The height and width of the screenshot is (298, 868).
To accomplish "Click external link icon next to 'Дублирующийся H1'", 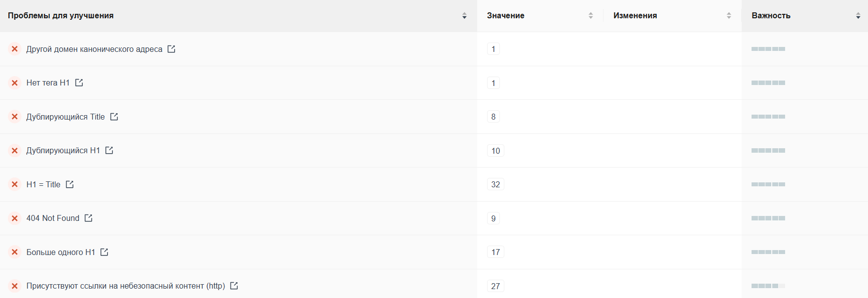I will tap(109, 150).
